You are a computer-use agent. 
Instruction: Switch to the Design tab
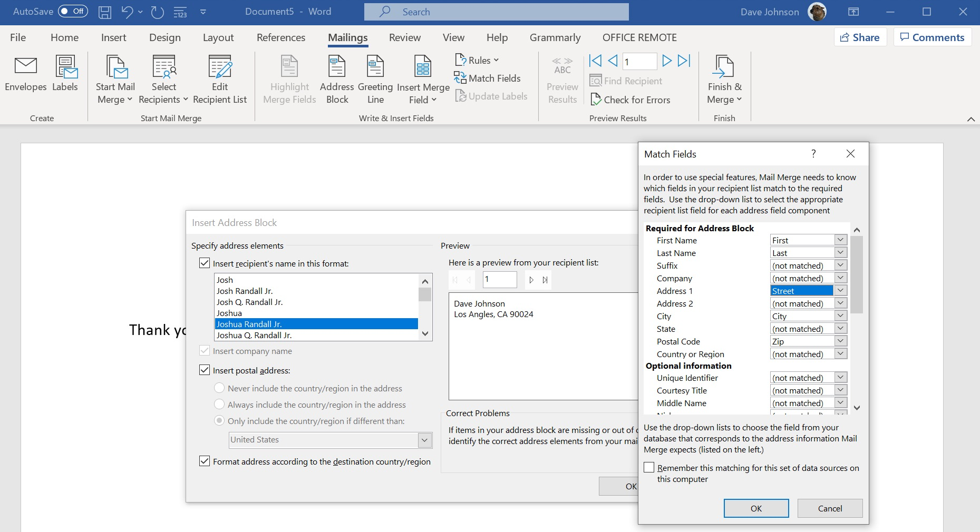pos(165,37)
